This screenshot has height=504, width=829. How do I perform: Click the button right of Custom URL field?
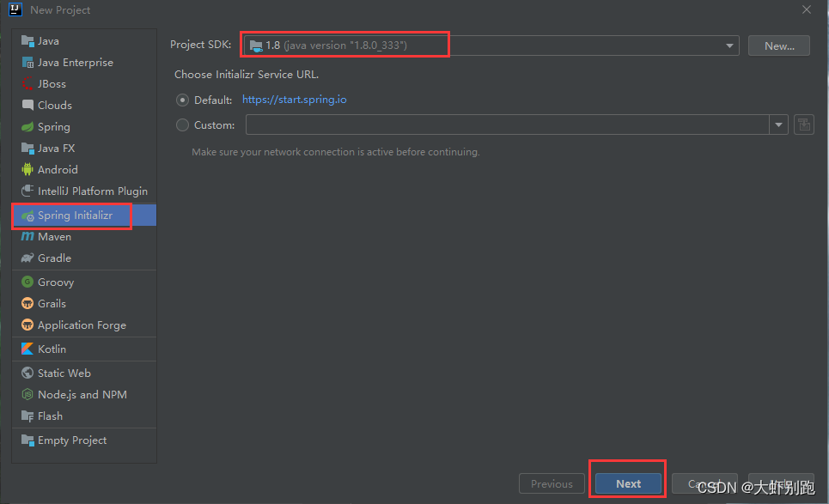pos(803,124)
